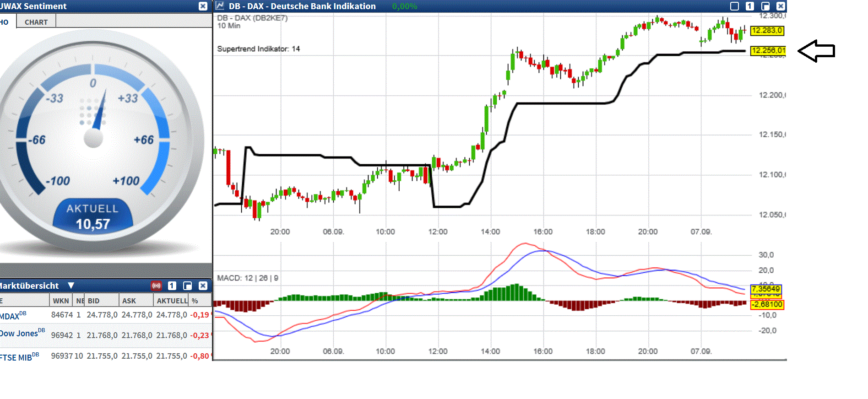This screenshot has width=868, height=399.
Task: Click the -0,23 percent change for Dow Jones
Action: (200, 335)
